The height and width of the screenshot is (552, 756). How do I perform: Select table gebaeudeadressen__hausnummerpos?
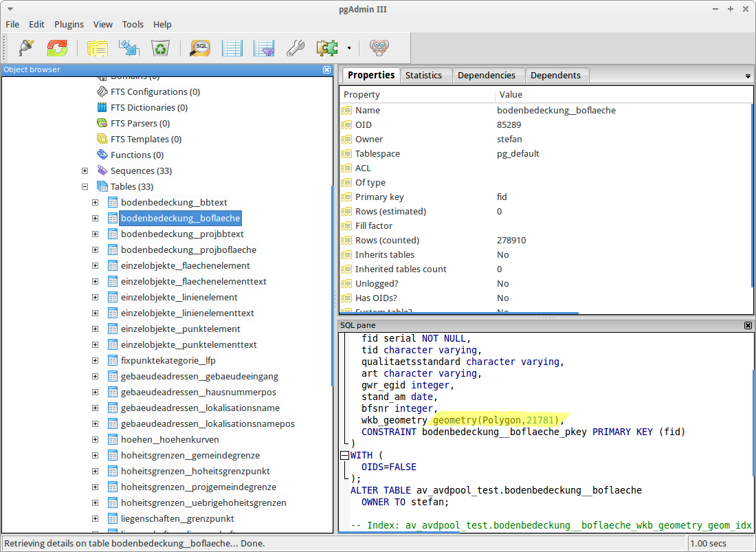(x=199, y=393)
